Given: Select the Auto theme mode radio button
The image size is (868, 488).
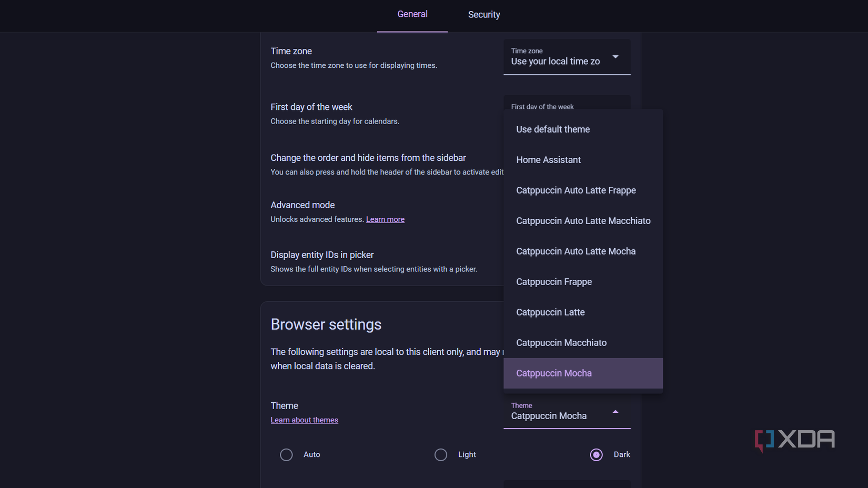Looking at the screenshot, I should coord(286,454).
